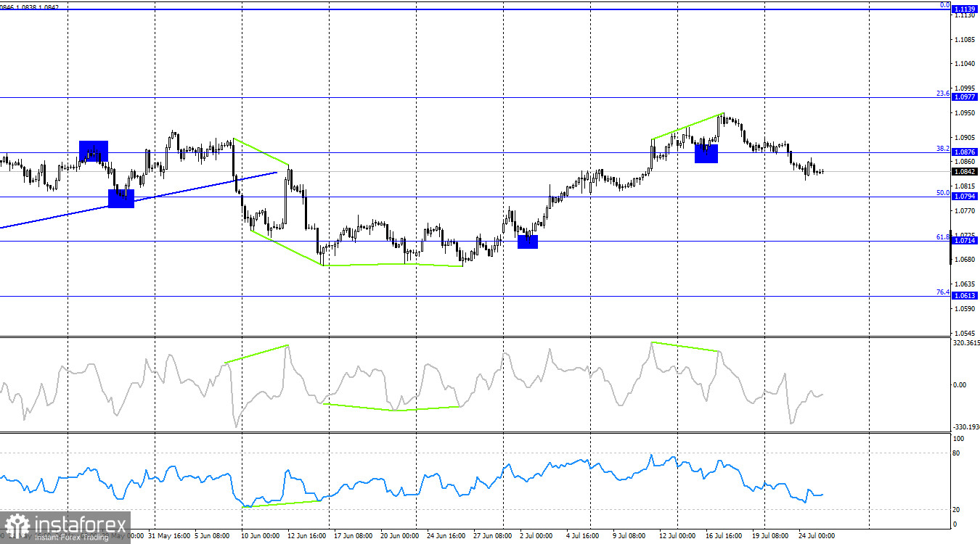Select green divergence line above mid-July price highs
This screenshot has width=980, height=544.
[687, 126]
